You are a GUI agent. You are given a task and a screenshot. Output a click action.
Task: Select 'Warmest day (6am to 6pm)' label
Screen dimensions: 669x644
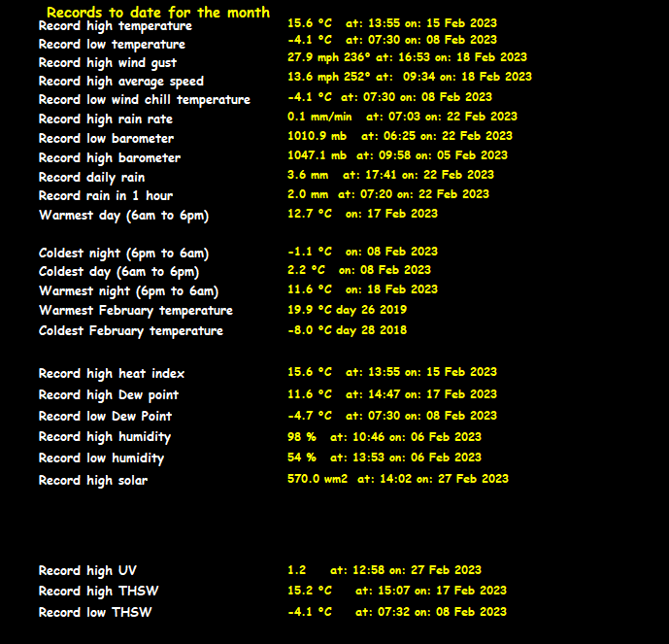(123, 216)
